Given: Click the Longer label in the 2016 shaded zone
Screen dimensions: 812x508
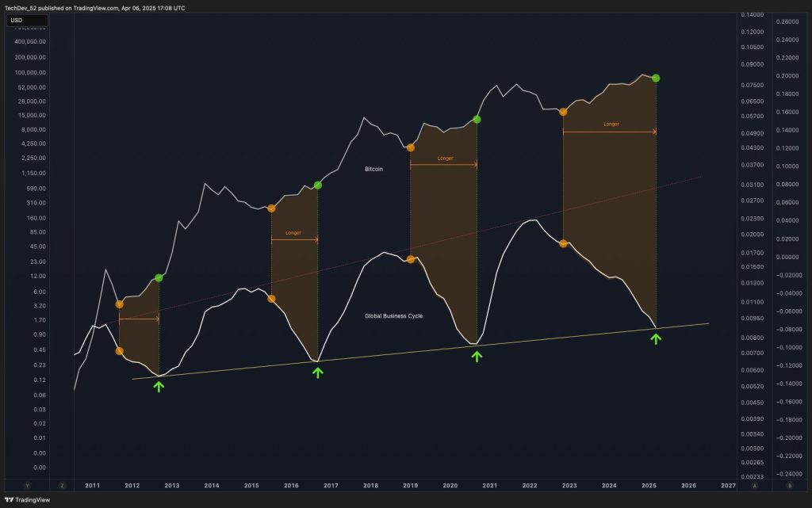Looking at the screenshot, I should click(x=293, y=233).
